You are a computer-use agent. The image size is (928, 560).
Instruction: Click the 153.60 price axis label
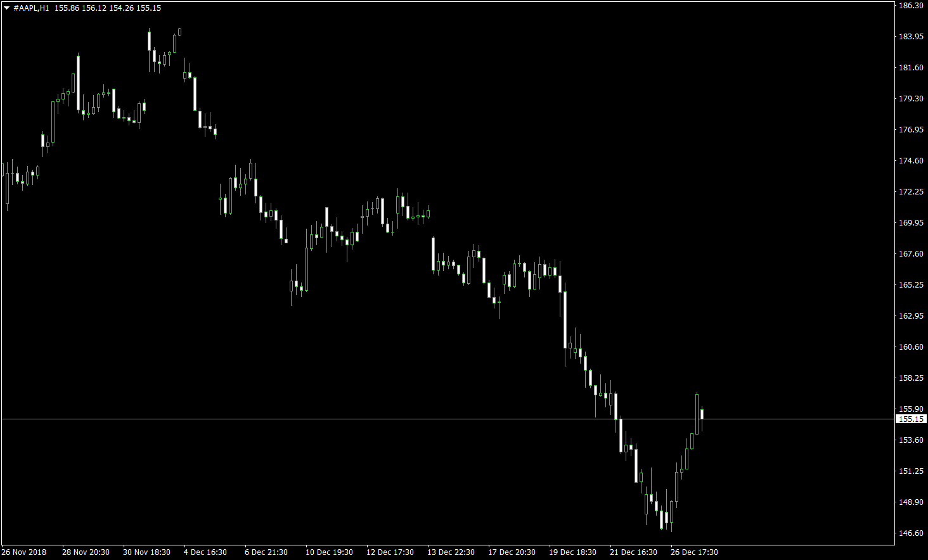tap(911, 440)
